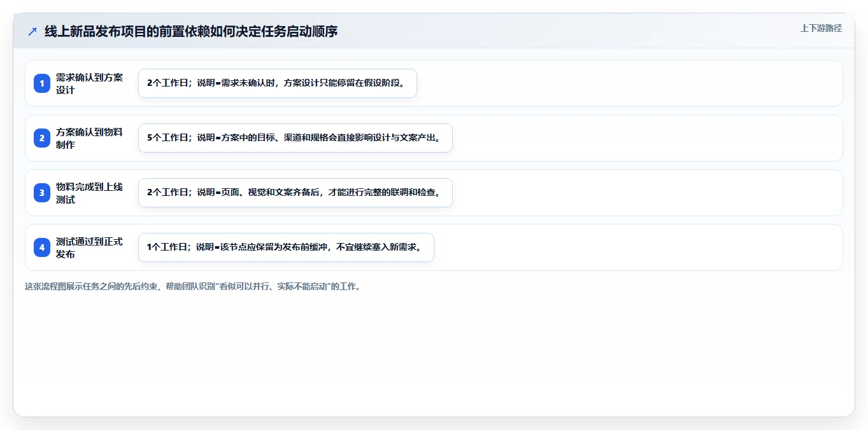The image size is (868, 430).
Task: Click the note about 页面、视觉和文案齐备后
Action: (295, 193)
